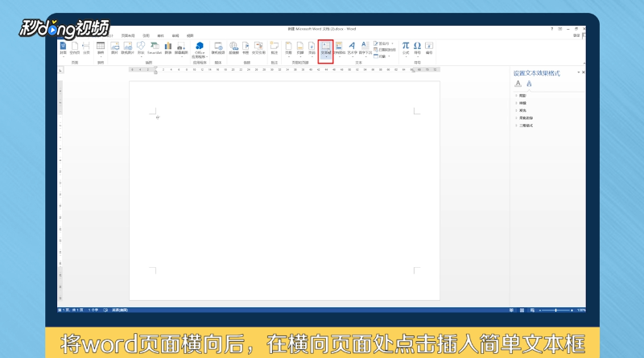This screenshot has height=358, width=644.
Task: Click the Date & Time item
Action: (385, 50)
